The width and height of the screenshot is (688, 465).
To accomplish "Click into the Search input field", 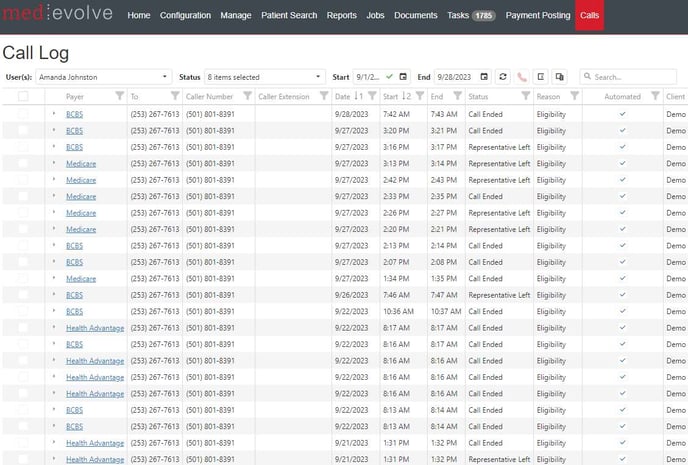I will tap(632, 77).
